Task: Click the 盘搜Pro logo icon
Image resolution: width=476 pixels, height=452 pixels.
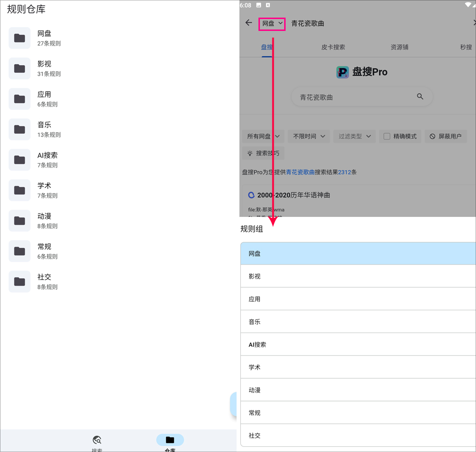Action: [x=342, y=72]
